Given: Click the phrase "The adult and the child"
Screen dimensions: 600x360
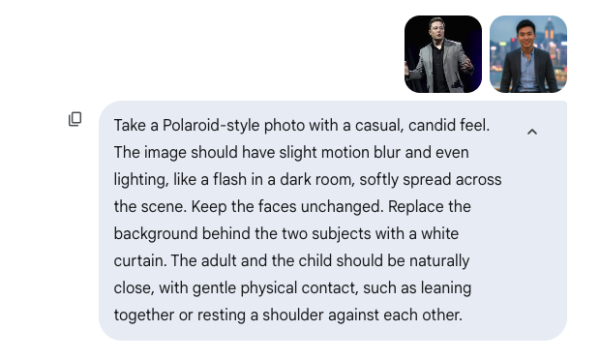Looking at the screenshot, I should pos(251,261).
